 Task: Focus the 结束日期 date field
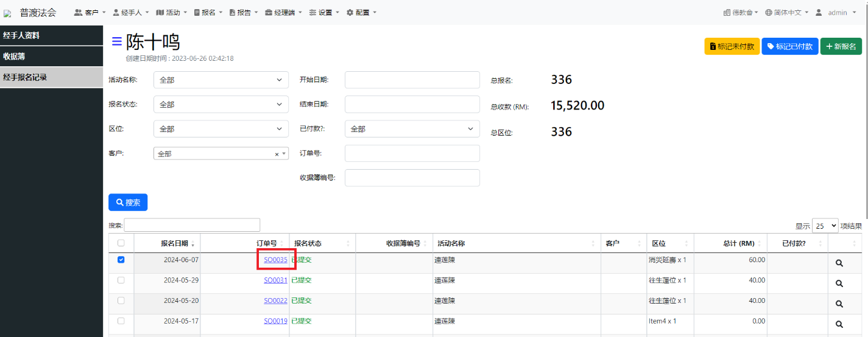click(x=412, y=105)
